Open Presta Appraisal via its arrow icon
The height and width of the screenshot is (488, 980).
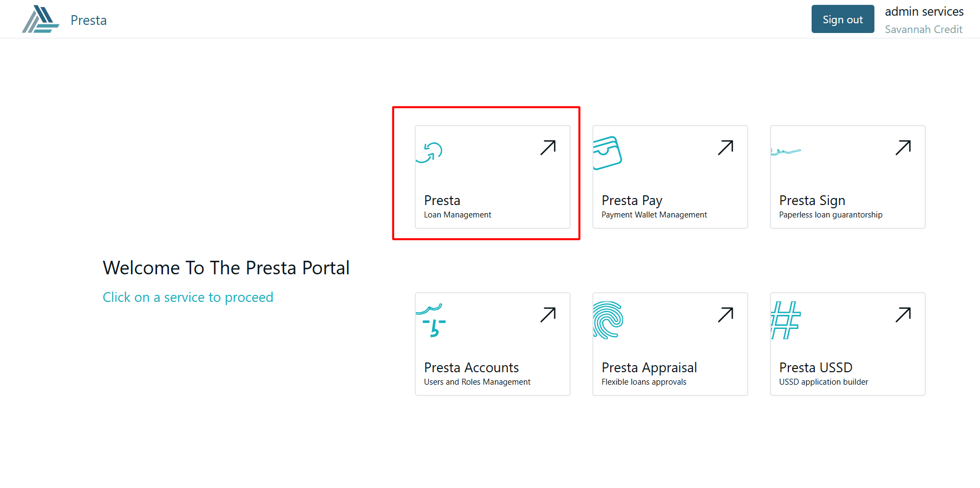tap(726, 315)
